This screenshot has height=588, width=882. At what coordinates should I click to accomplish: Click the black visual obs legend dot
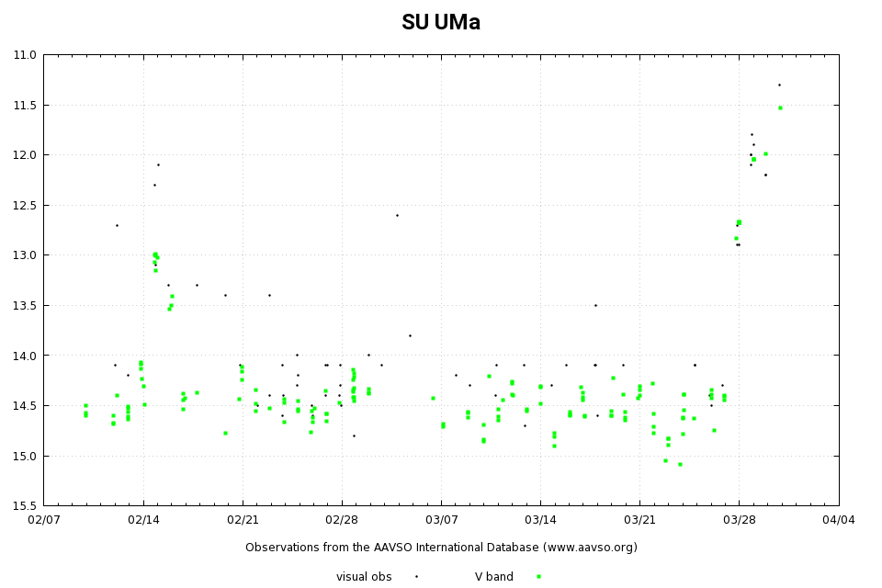(x=416, y=577)
